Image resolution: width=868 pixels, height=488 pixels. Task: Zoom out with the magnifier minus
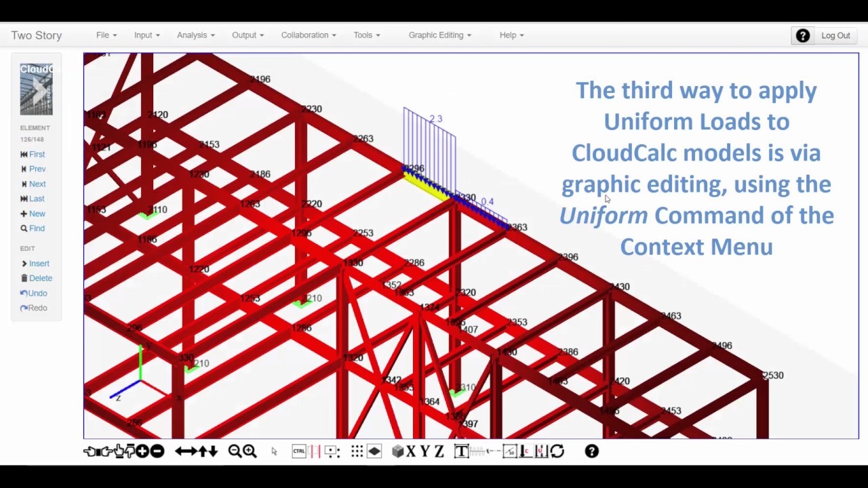[x=235, y=451]
